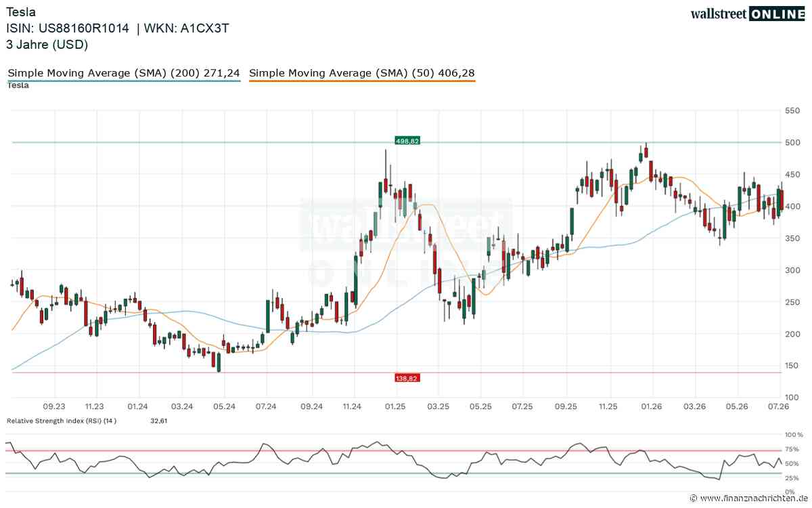Click the Tesla chart title
812x508 pixels.
point(21,12)
